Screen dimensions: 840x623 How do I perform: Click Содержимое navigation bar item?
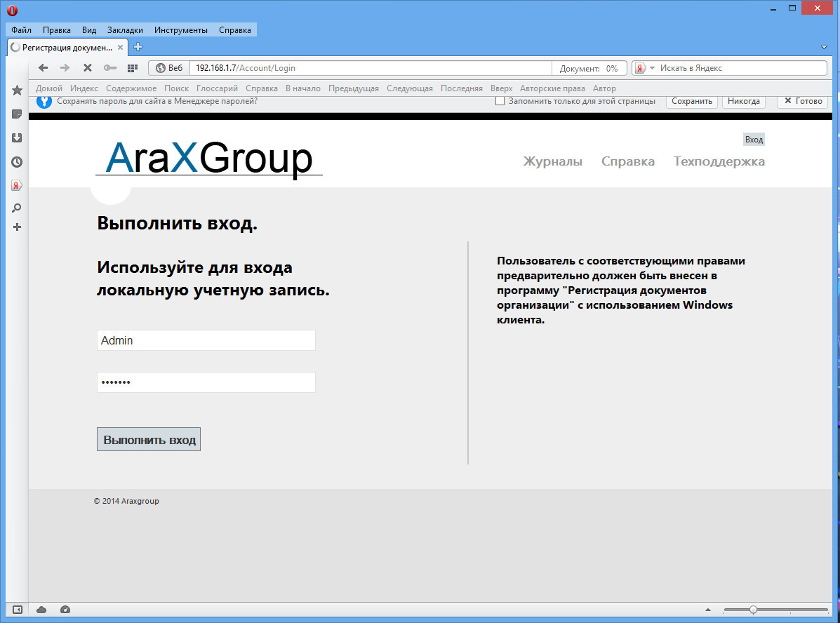point(131,88)
